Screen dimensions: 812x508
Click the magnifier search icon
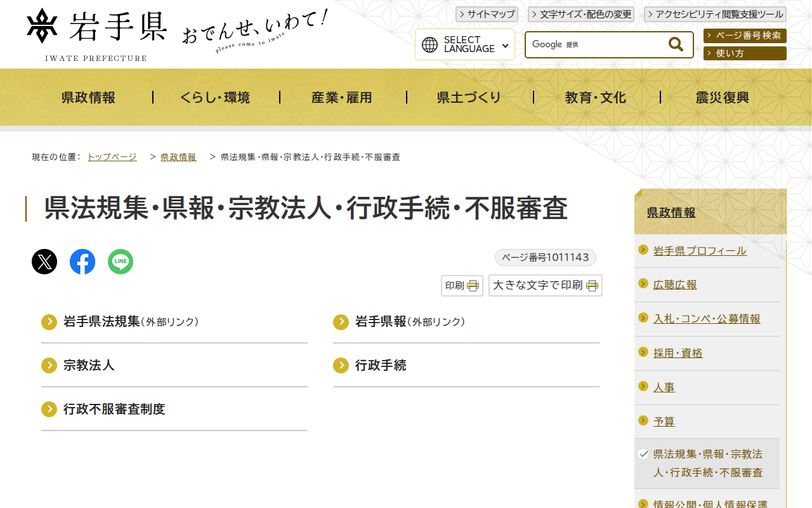pyautogui.click(x=676, y=44)
